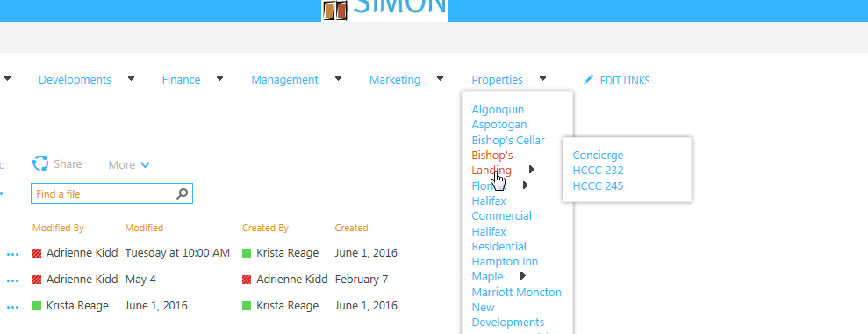This screenshot has width=868, height=334.
Task: Expand the Management menu arrow
Action: [338, 79]
